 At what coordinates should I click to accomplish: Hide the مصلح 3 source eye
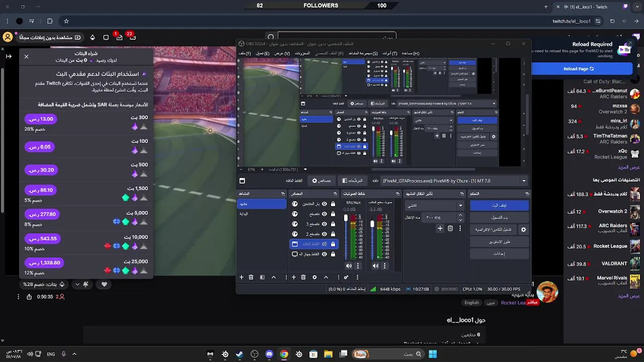(x=325, y=224)
